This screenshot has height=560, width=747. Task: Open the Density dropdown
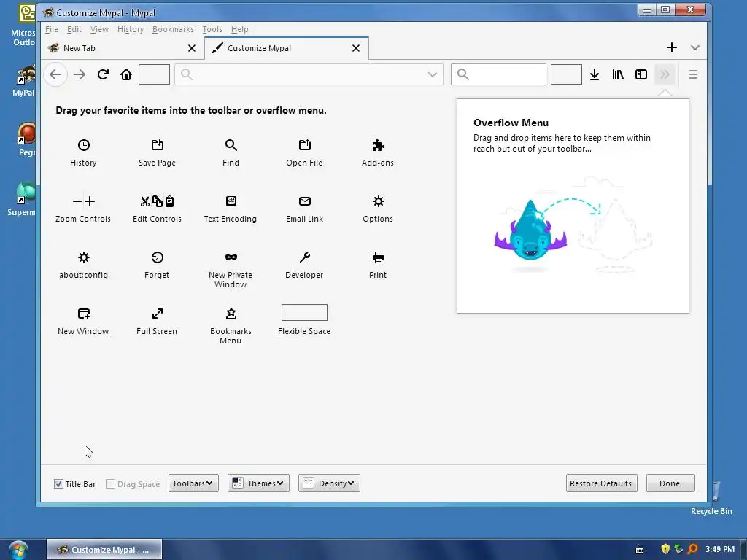coord(329,483)
